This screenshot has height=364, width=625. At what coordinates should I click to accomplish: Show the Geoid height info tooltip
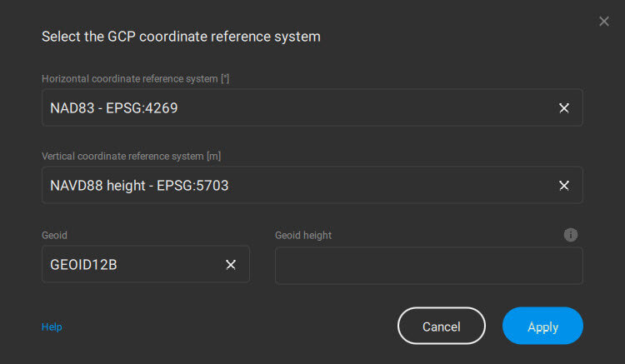(571, 235)
